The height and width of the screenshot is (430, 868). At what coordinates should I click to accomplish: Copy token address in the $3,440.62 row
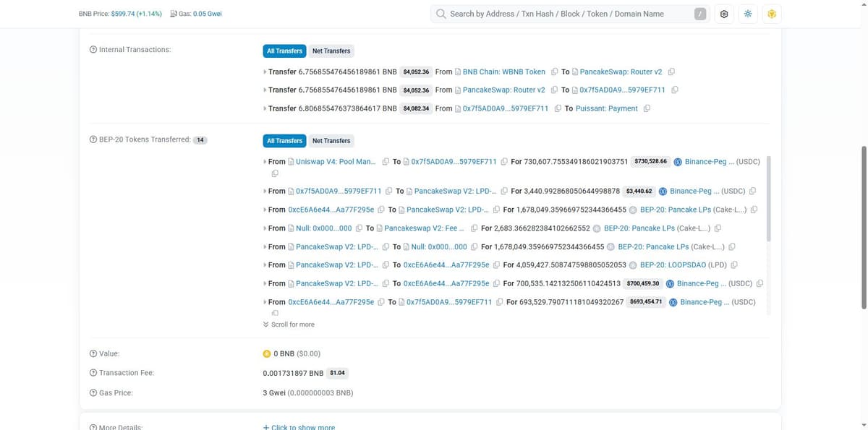coord(753,192)
